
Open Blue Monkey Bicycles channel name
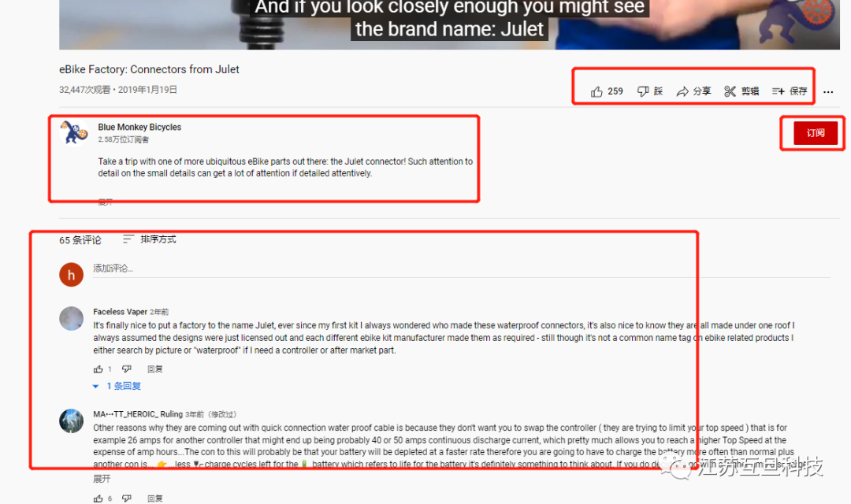click(139, 127)
